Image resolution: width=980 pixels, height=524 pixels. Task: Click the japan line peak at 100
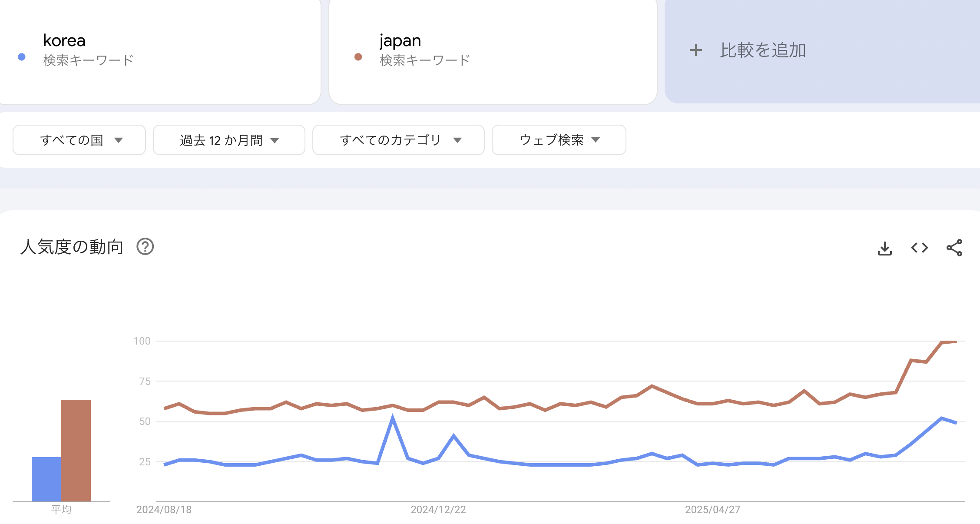[x=949, y=342]
